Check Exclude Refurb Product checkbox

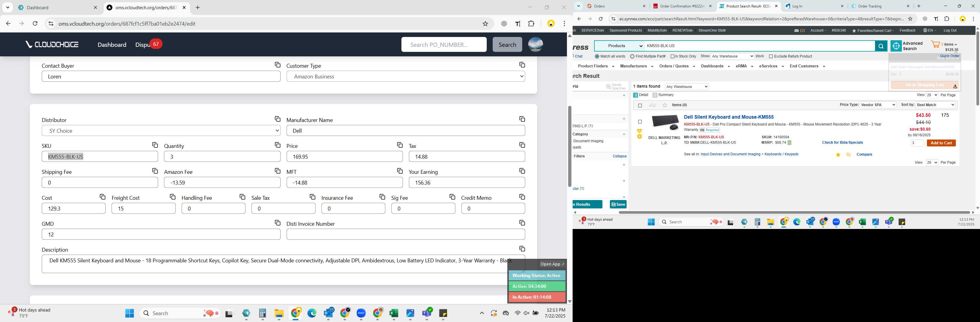[x=771, y=56]
